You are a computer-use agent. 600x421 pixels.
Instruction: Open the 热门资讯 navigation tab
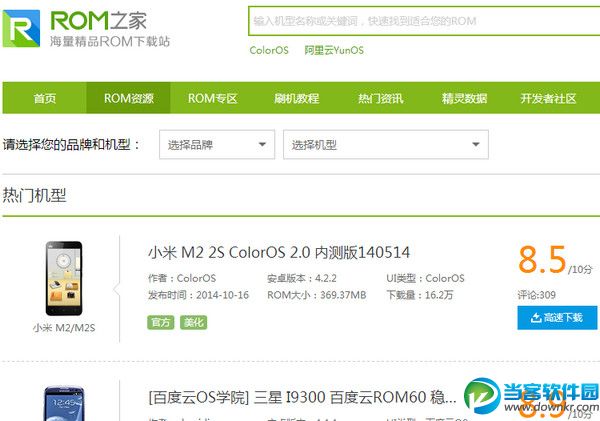point(380,98)
